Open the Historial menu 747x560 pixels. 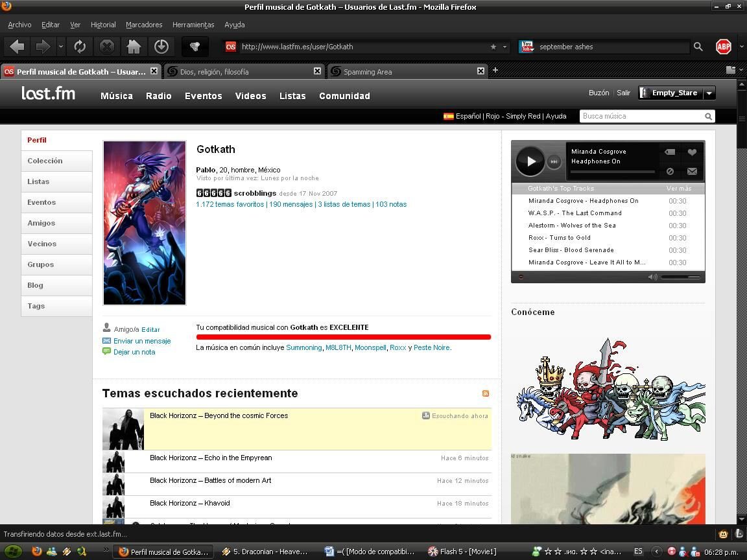(103, 25)
